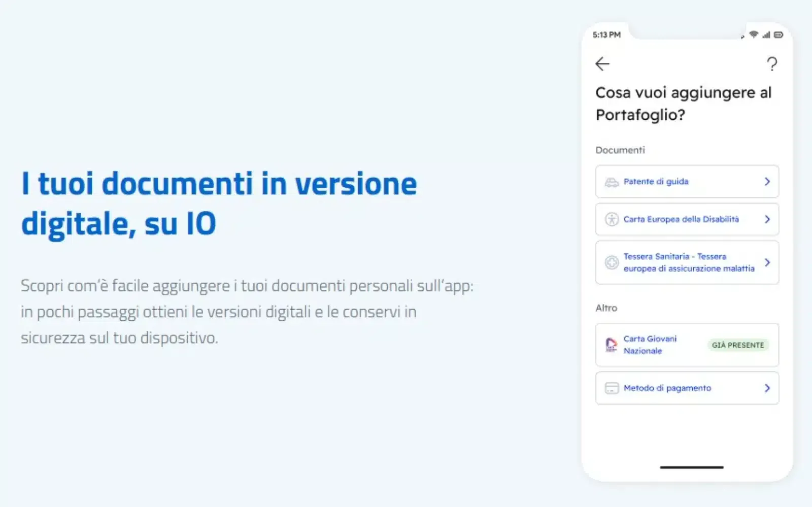Select the health cross icon beside Tessera Sanitaria
This screenshot has width=812, height=507.
tap(611, 262)
